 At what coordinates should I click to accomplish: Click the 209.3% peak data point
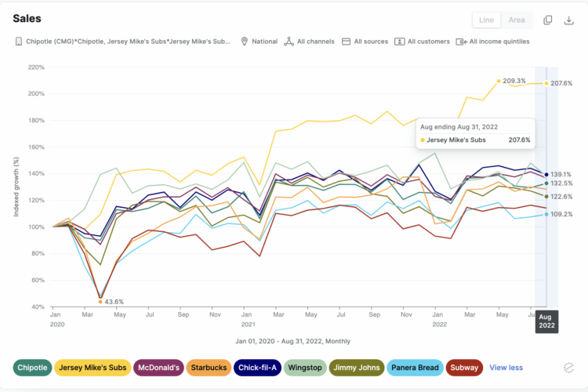coord(499,81)
